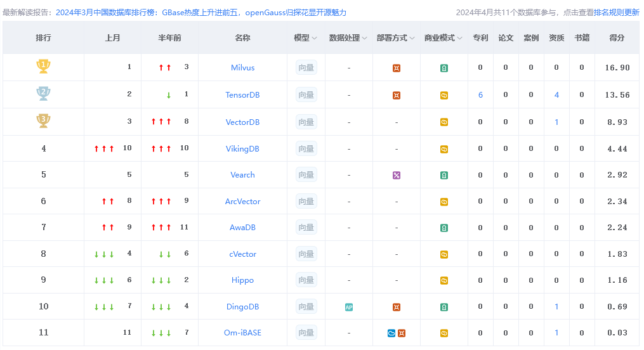
Task: Open the TensorDB database link
Action: (x=243, y=94)
